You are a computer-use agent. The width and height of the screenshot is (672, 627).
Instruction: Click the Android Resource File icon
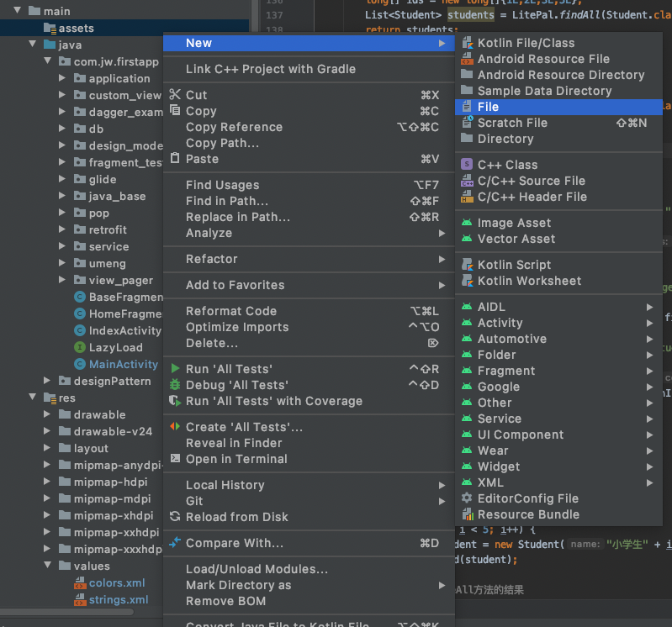467,59
